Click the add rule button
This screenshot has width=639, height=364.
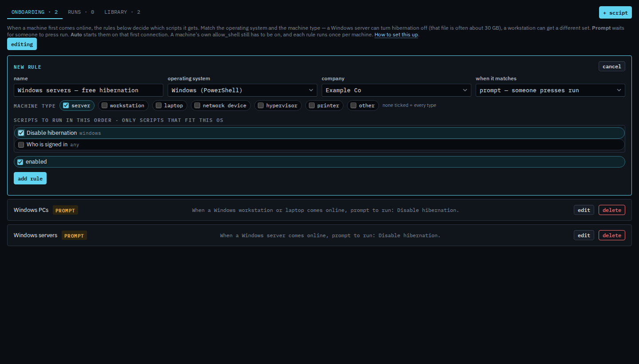pyautogui.click(x=30, y=178)
